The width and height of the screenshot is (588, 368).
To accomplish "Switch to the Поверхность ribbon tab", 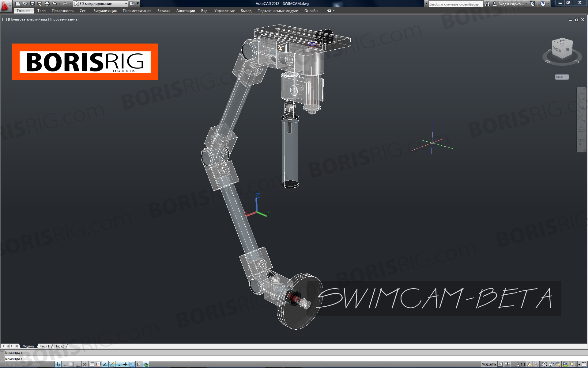I will point(62,11).
